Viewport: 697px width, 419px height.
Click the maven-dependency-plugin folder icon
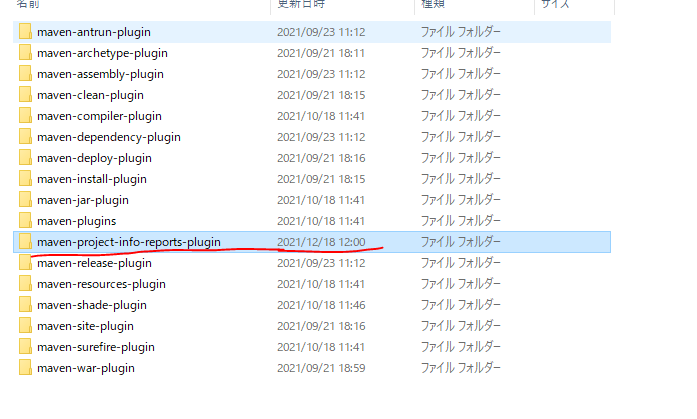click(x=25, y=137)
